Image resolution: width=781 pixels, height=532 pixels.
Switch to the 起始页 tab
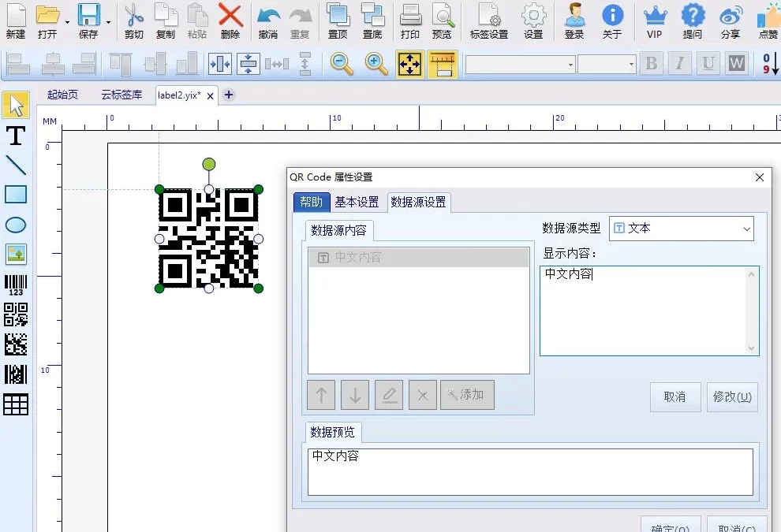pos(63,95)
